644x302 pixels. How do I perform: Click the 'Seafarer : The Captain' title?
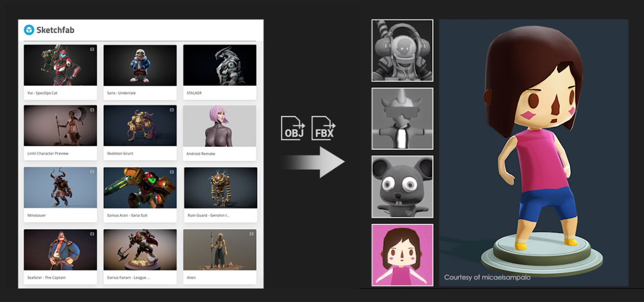[x=46, y=278]
